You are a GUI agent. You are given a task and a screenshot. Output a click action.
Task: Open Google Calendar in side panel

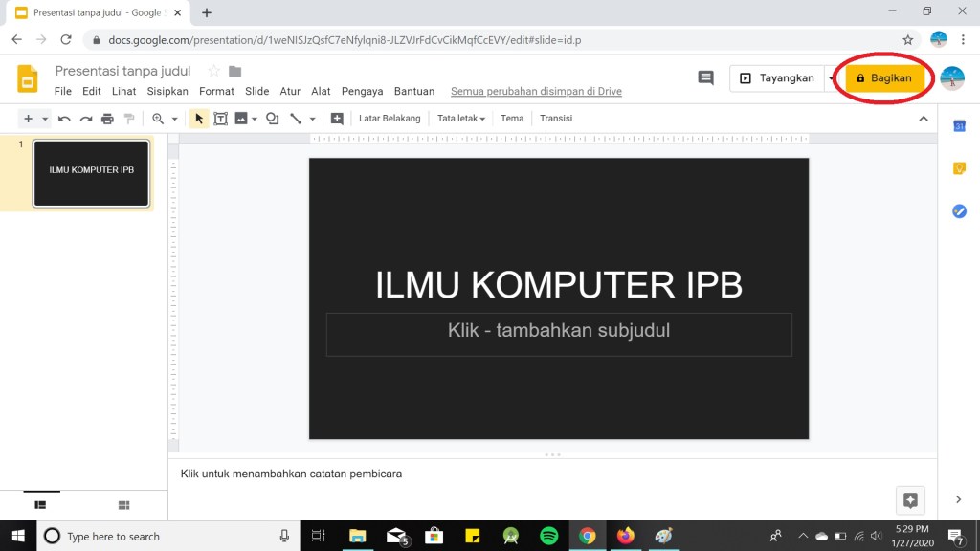(x=959, y=126)
